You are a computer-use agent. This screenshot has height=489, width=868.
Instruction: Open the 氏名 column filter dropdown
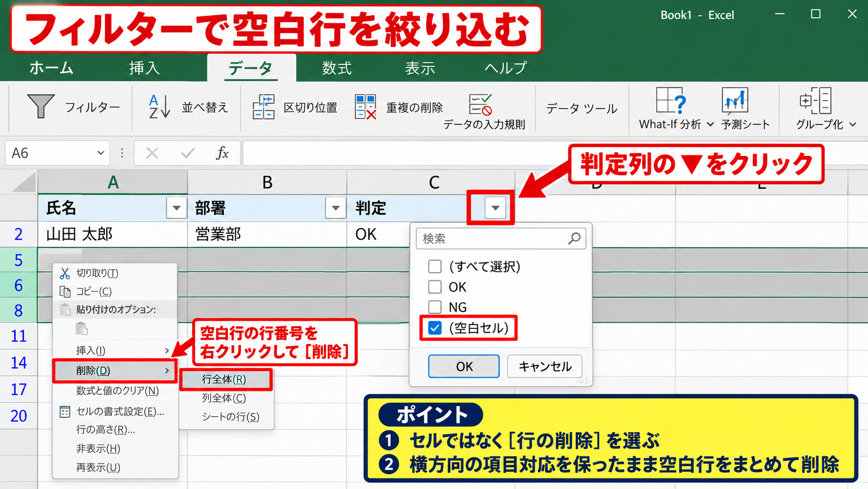click(177, 208)
